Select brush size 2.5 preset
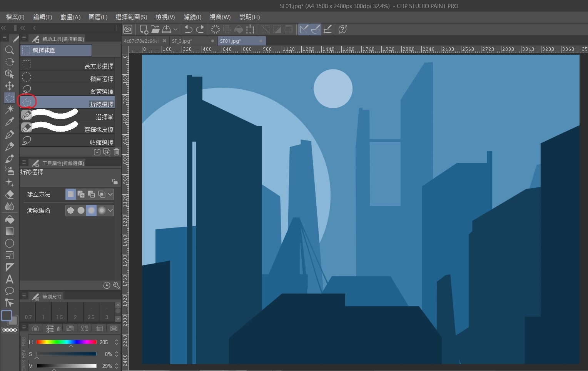The image size is (588, 371). (x=91, y=312)
